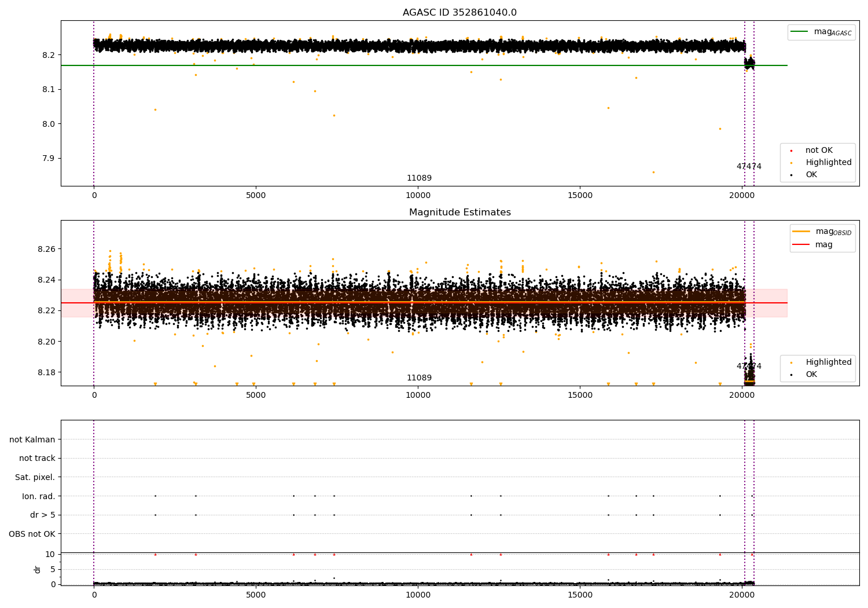Click the 8.26 y-axis tick label
This screenshot has width=868, height=608.
click(46, 249)
